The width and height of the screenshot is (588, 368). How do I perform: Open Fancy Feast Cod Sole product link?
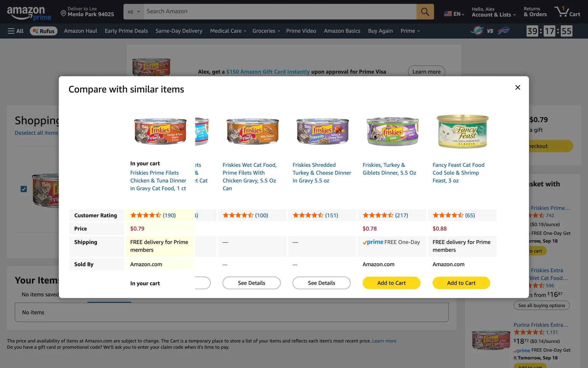[458, 173]
